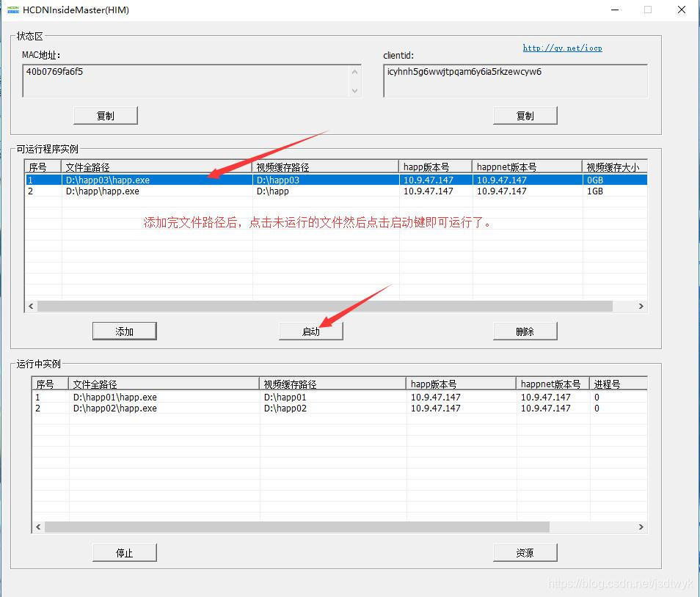700x597 pixels.
Task: Click happnet版本号 header in running instances table
Action: pos(553,384)
